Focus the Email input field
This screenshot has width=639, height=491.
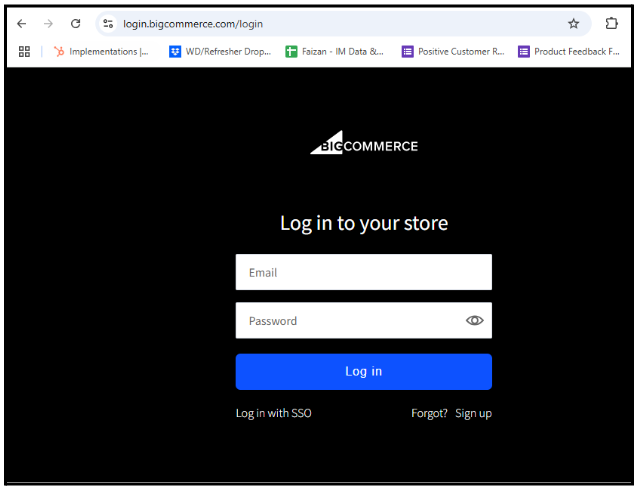coord(364,272)
